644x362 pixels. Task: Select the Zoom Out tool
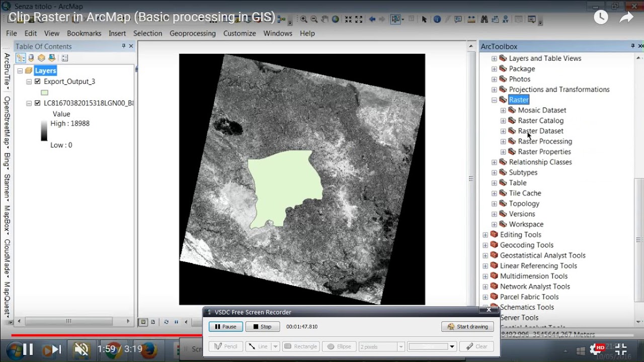coord(314,19)
